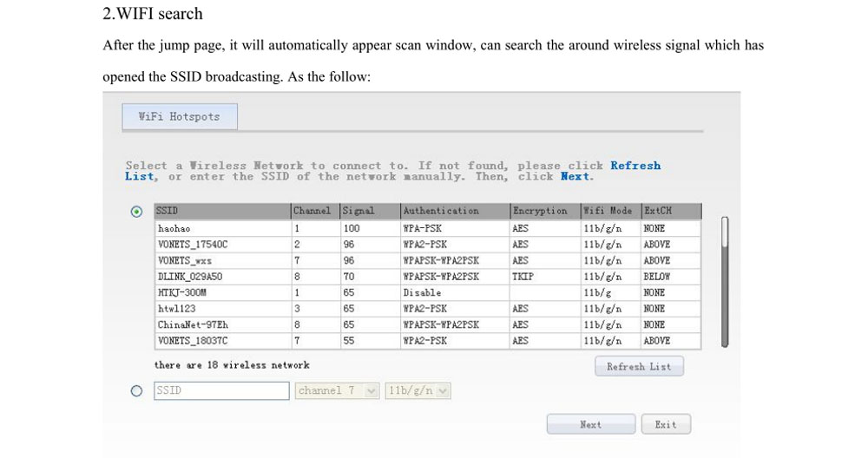Viewport: 868px width, 458px height.
Task: Click the ExtCH column header
Action: click(x=671, y=211)
